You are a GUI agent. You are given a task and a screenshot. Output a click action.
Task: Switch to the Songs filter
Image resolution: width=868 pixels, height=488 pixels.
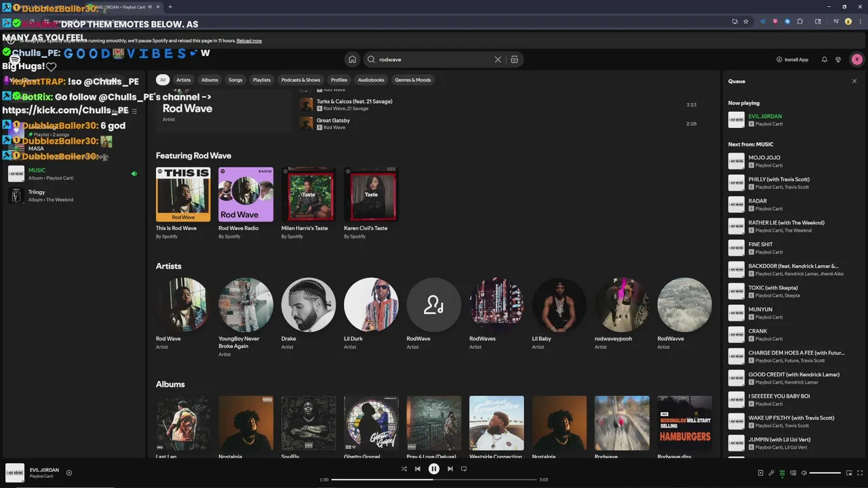point(235,80)
